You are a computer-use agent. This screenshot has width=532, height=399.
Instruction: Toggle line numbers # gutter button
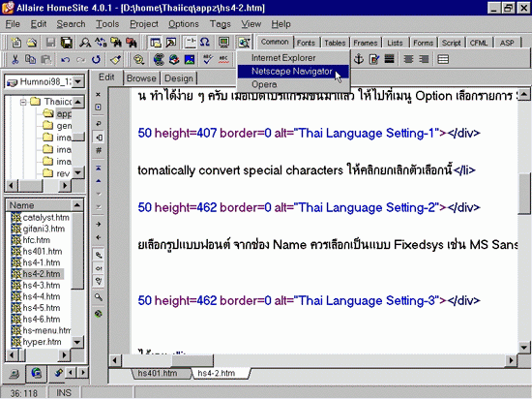99,150
